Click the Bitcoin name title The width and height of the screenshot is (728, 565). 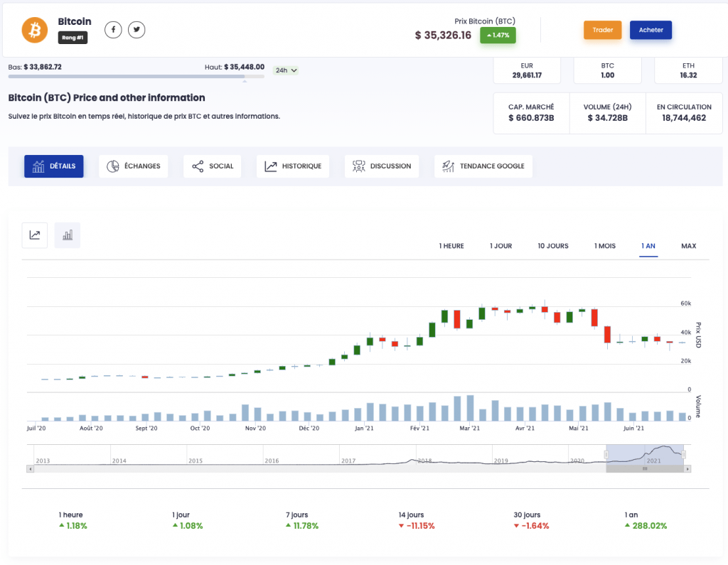pyautogui.click(x=74, y=21)
